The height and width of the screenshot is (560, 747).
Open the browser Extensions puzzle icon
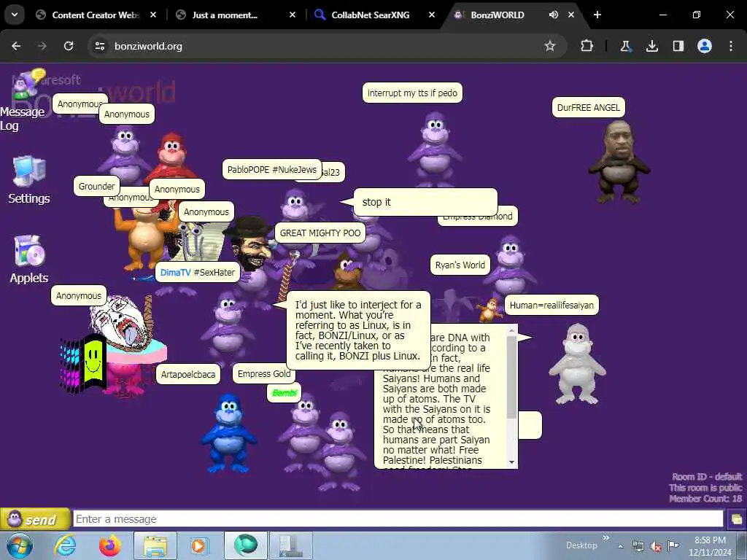(587, 46)
